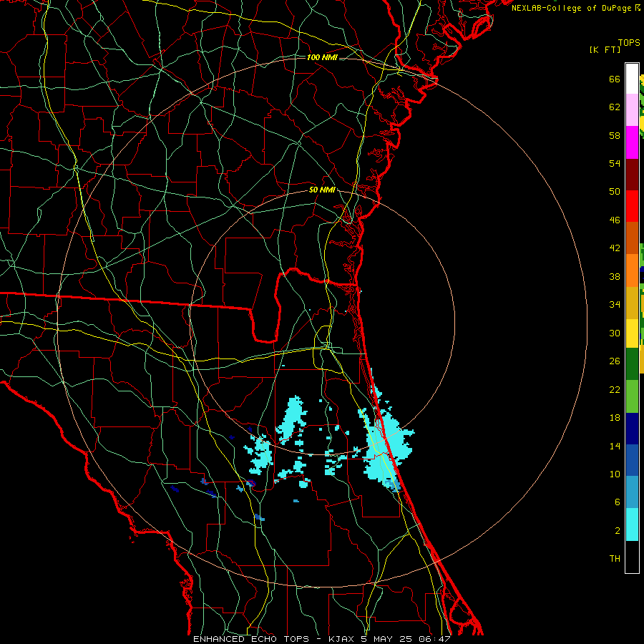Select the light pink legend swatch
This screenshot has height=644, width=644.
coord(632,110)
